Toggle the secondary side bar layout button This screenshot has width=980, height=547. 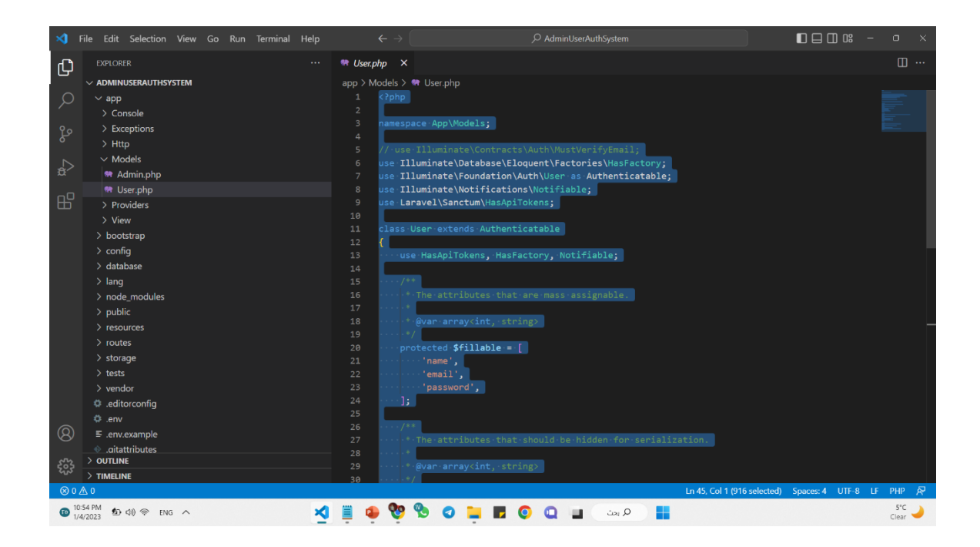[832, 39]
